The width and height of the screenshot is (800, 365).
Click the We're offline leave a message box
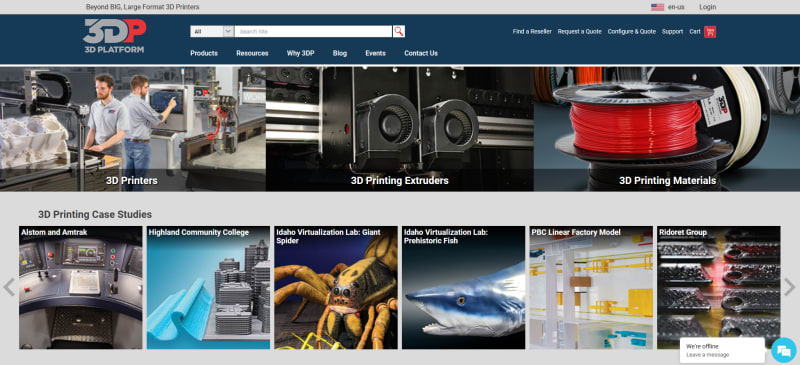722,350
